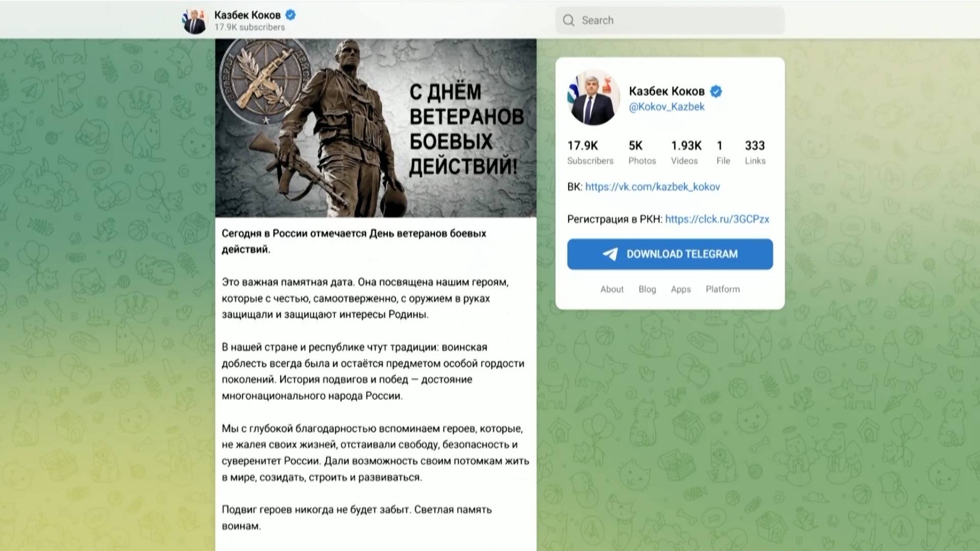980x551 pixels.
Task: Click the verified badge in header
Action: tap(290, 15)
